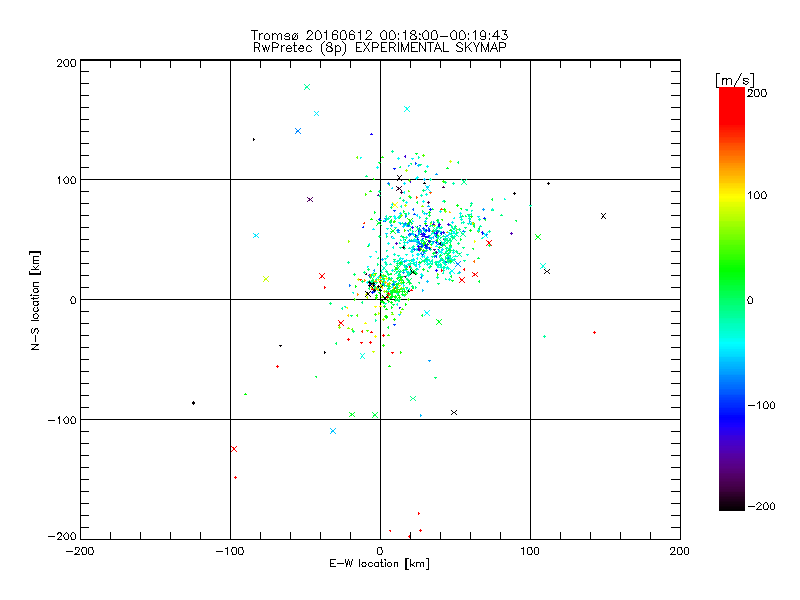Click the black diamond marker at far lower left
The width and height of the screenshot is (800, 600).
click(x=193, y=403)
